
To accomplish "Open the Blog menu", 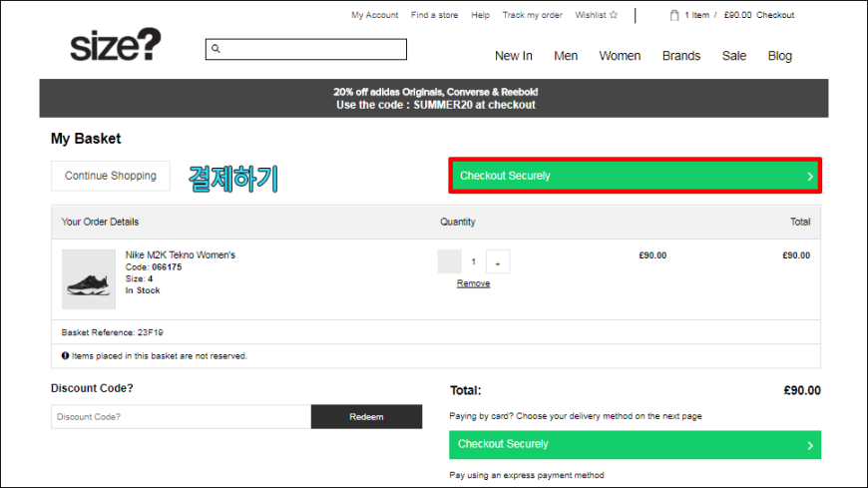I will 780,56.
